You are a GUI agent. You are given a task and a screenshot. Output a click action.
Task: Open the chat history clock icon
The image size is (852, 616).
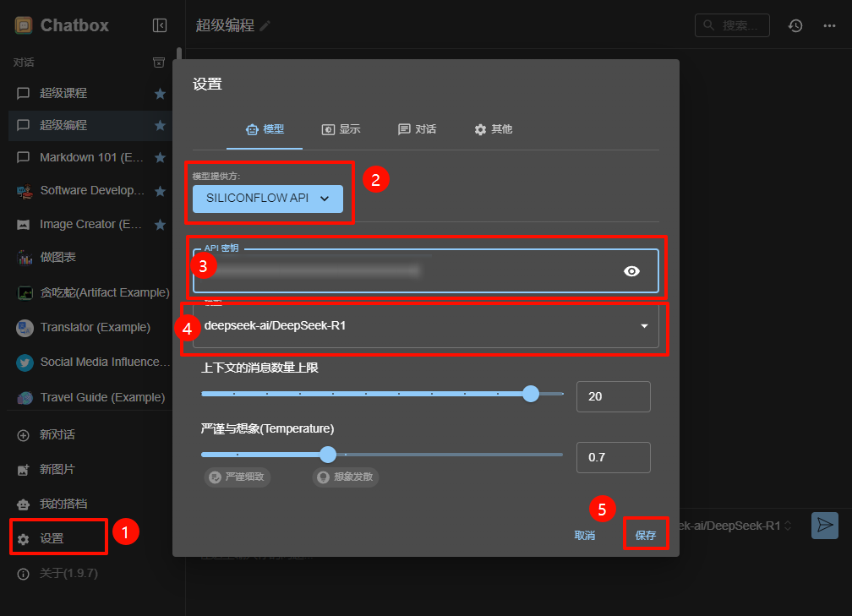click(x=795, y=25)
